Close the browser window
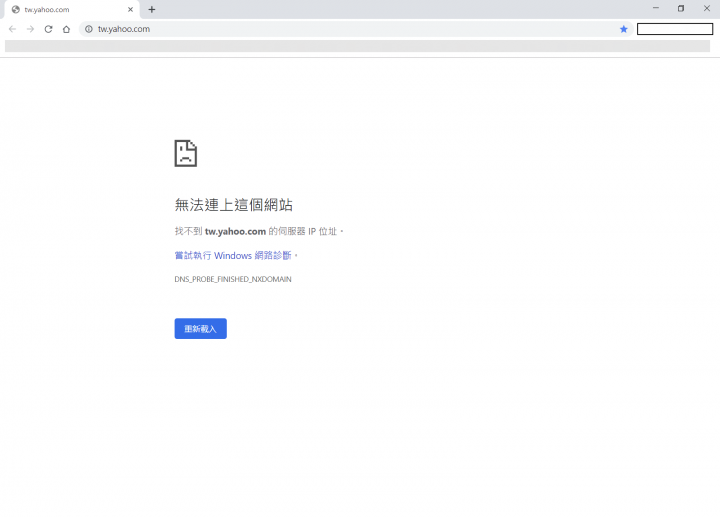 tap(707, 8)
